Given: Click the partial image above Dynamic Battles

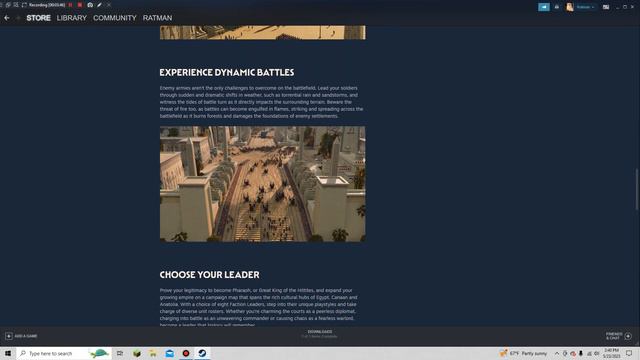Looking at the screenshot, I should point(262,33).
